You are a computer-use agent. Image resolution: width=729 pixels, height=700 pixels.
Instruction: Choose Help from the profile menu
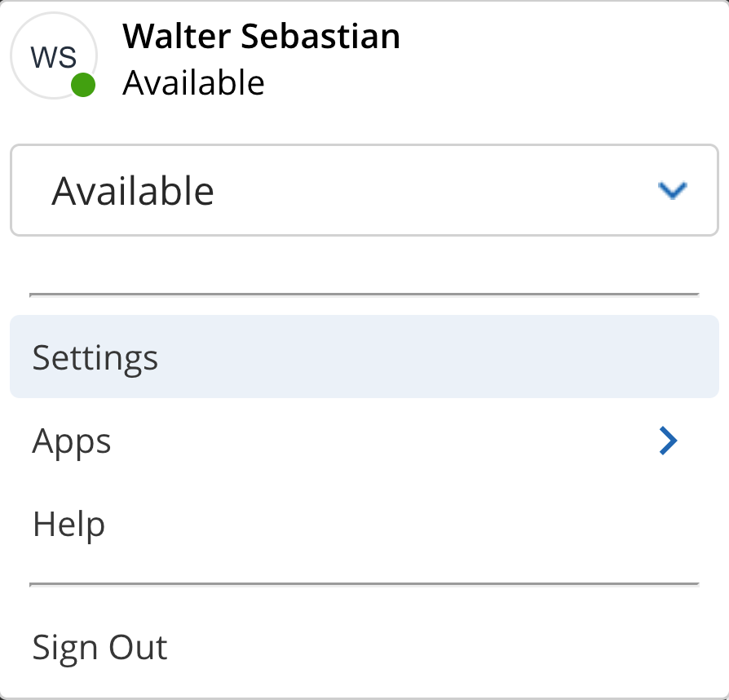(68, 524)
